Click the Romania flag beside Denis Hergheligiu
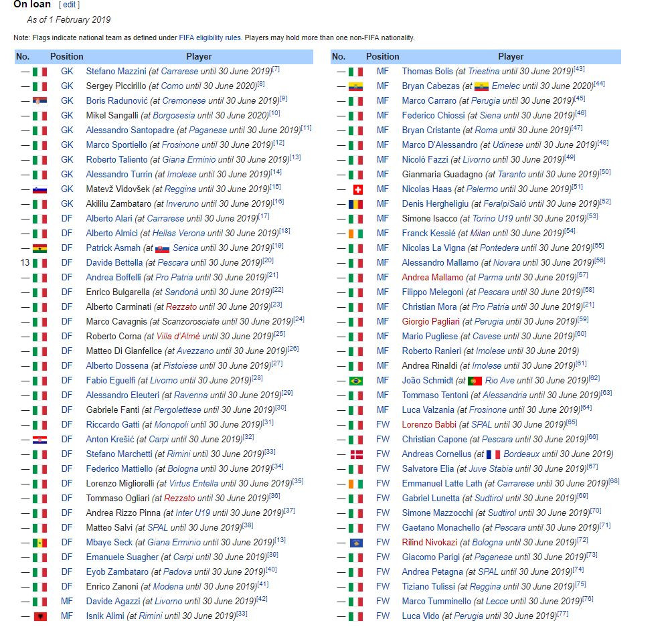This screenshot has width=672, height=627. (x=355, y=204)
